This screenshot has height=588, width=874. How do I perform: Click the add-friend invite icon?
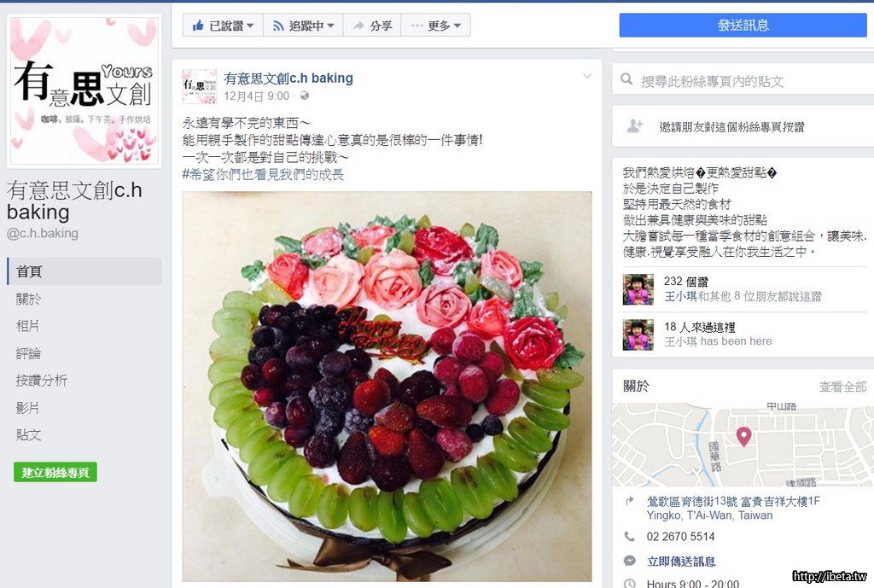pos(634,126)
